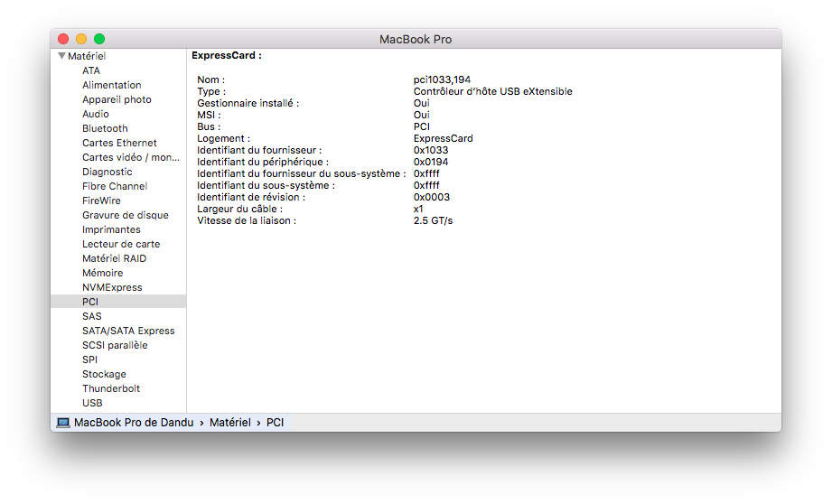Screen dimensions: 832x504
Task: Select SAS in the sidebar
Action: 92,316
